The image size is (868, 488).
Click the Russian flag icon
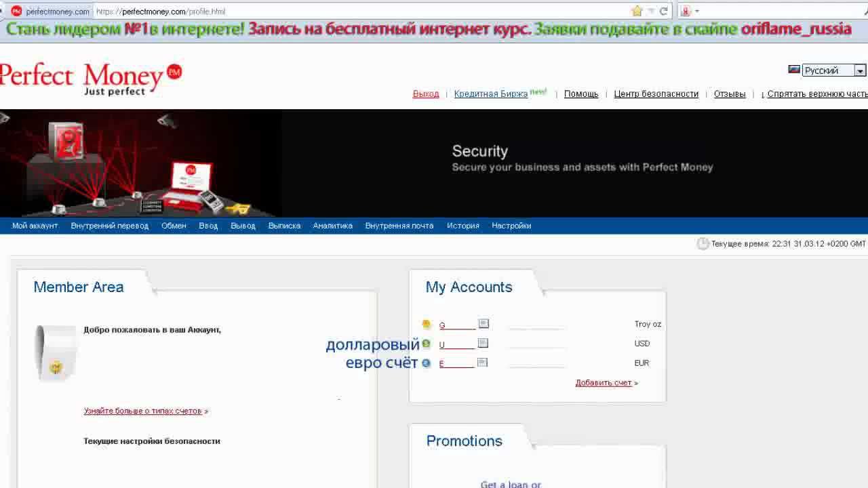pos(794,70)
